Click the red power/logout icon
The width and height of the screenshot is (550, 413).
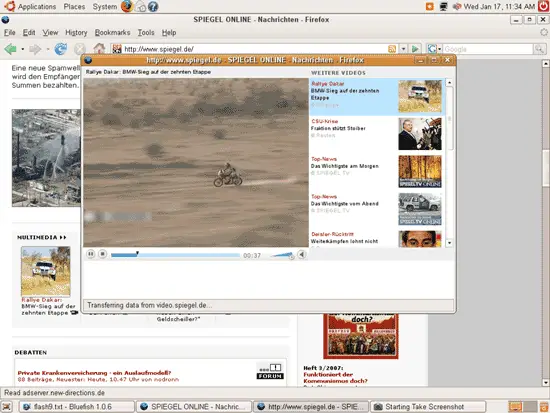point(543,6)
